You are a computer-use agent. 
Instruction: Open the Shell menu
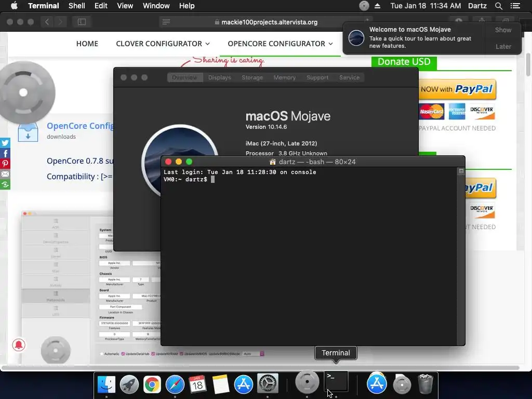click(77, 6)
